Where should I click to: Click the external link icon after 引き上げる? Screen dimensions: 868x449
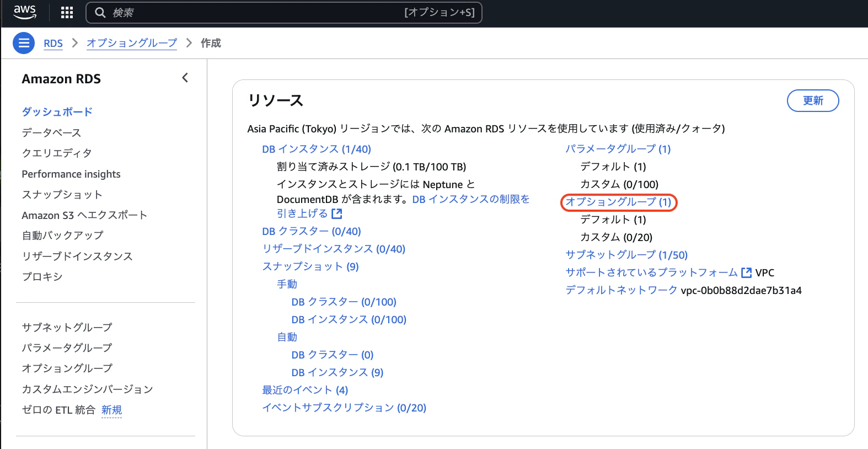click(x=336, y=213)
